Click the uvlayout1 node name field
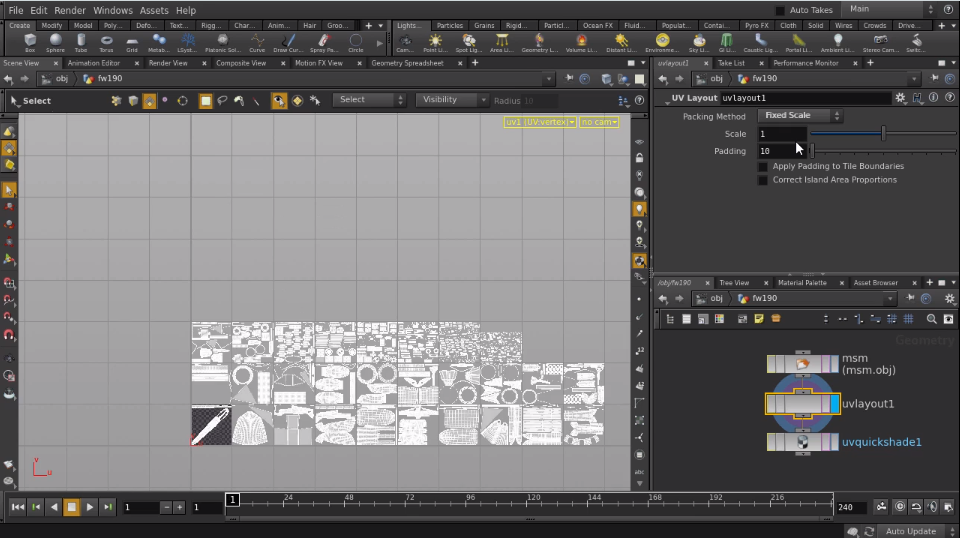960x538 pixels. [805, 98]
